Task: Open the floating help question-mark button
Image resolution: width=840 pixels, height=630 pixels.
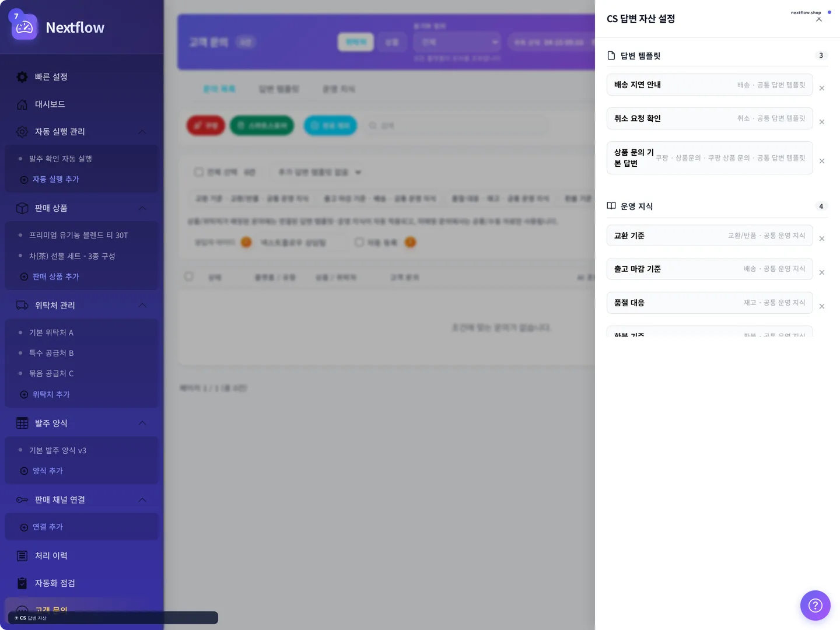Action: tap(815, 605)
